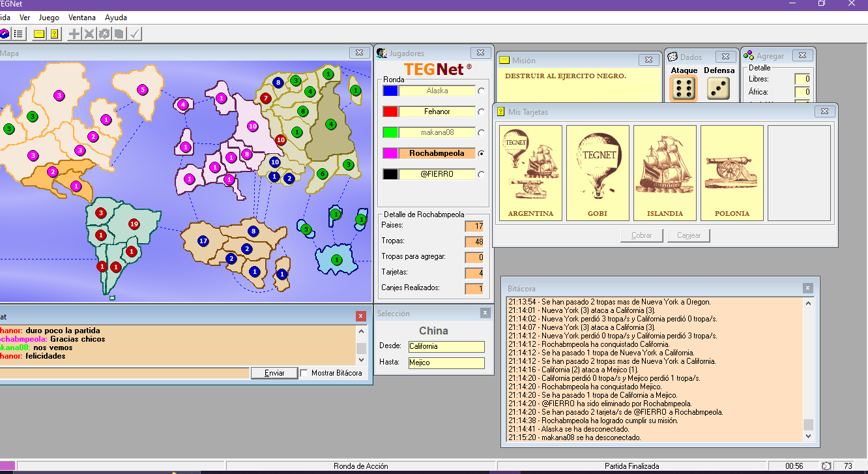Viewport: 868px width, 474px height.
Task: Click the clock icon in status bar
Action: point(826,466)
